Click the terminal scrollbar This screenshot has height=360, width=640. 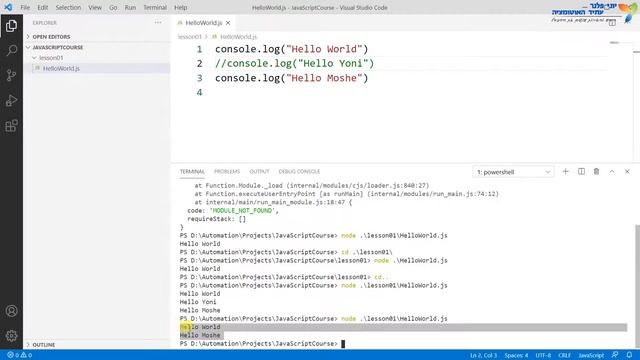tap(637, 286)
